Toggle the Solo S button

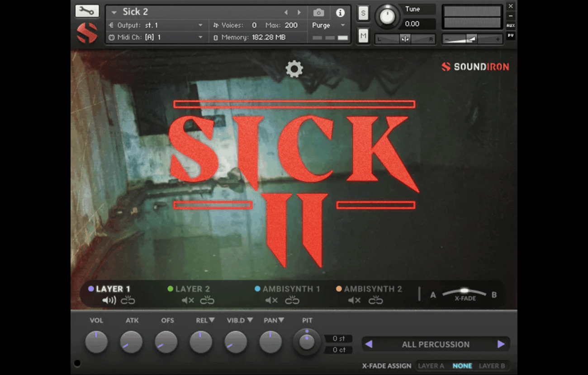363,14
